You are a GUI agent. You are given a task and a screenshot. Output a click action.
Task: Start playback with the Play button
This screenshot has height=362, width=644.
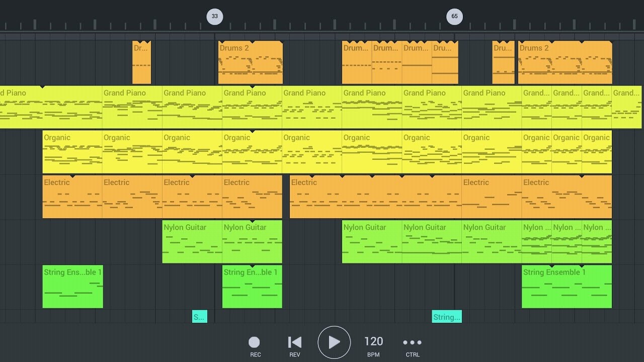334,342
